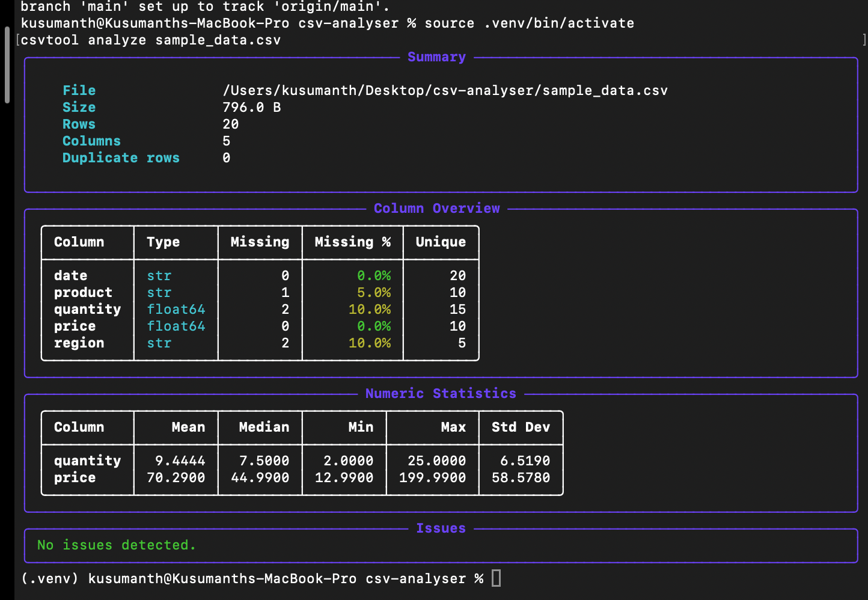Image resolution: width=868 pixels, height=600 pixels.
Task: Click the 'str' type of the date row
Action: tap(159, 276)
